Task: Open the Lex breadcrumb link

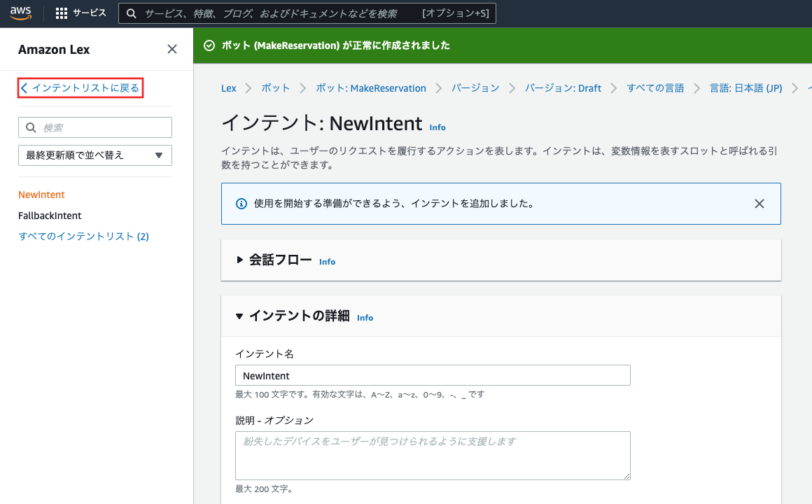Action: [x=228, y=88]
